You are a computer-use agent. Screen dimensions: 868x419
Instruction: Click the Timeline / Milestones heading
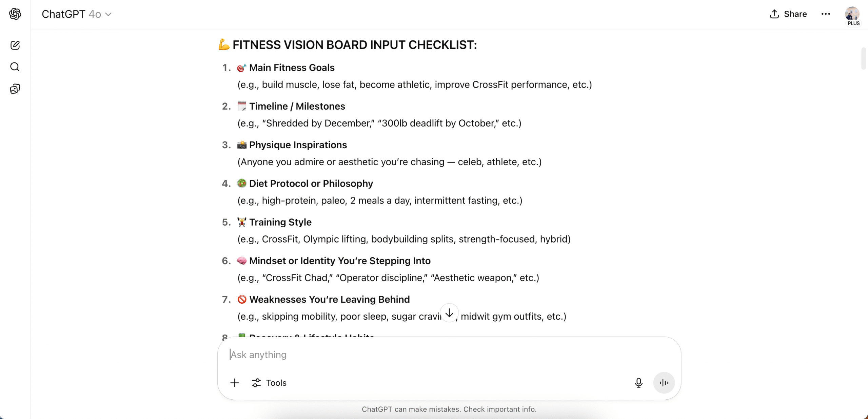click(297, 107)
